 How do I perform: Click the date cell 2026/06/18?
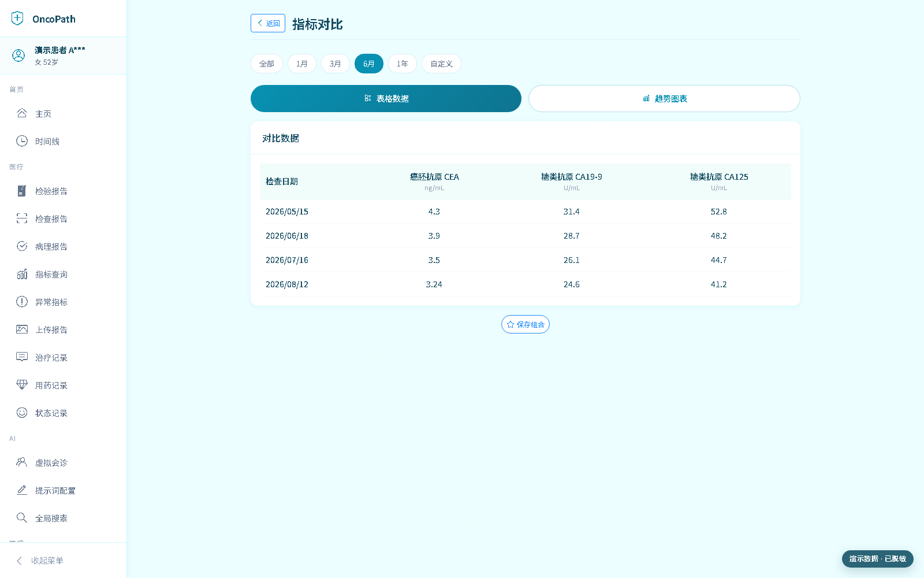(287, 236)
